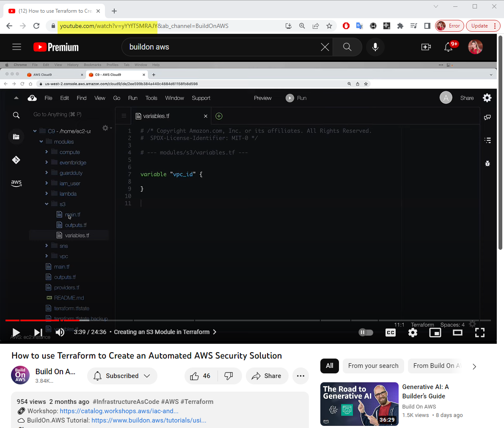
Task: Open 'Generative AI: A Builder's Guide' title
Action: point(426,392)
